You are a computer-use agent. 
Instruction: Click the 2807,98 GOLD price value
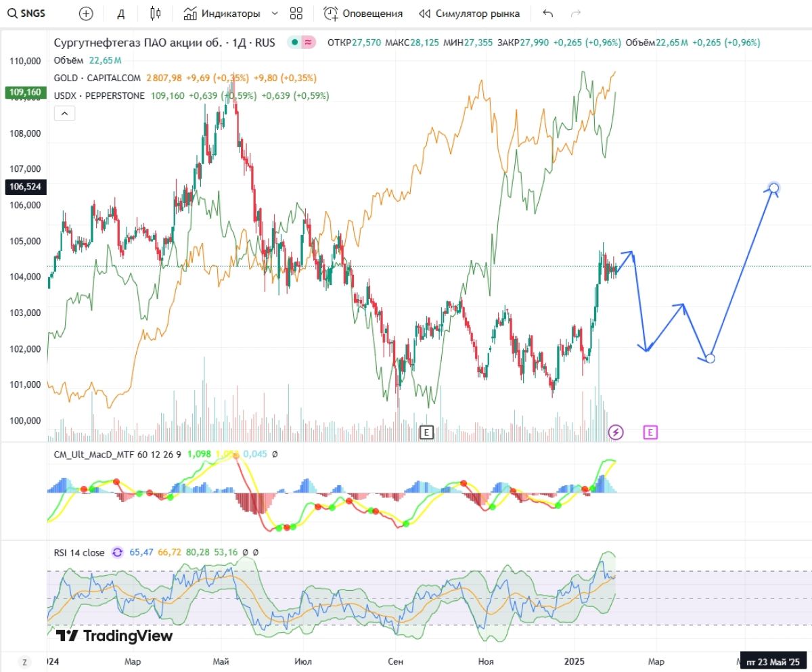click(x=164, y=78)
